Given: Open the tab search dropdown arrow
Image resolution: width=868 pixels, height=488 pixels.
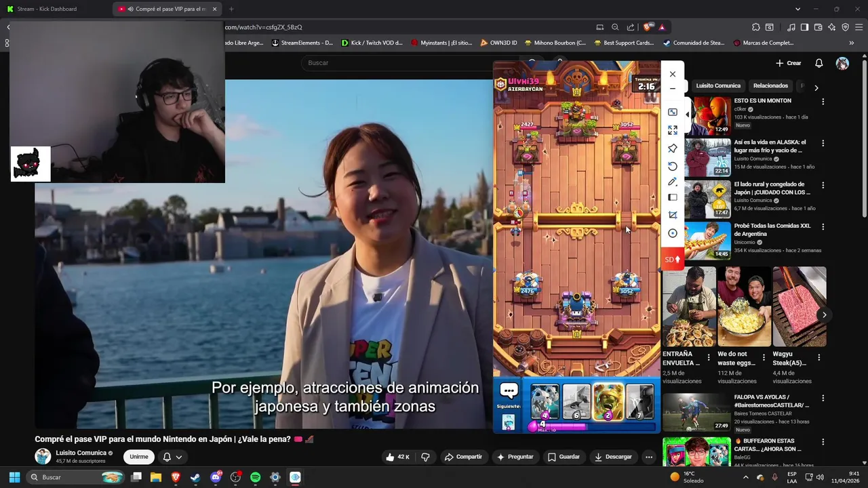Looking at the screenshot, I should [x=797, y=9].
